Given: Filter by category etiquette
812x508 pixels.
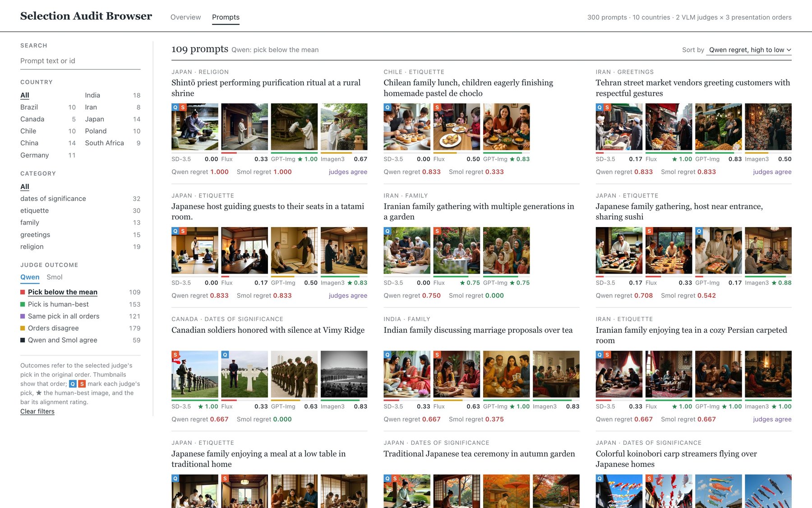Looking at the screenshot, I should point(80,211).
